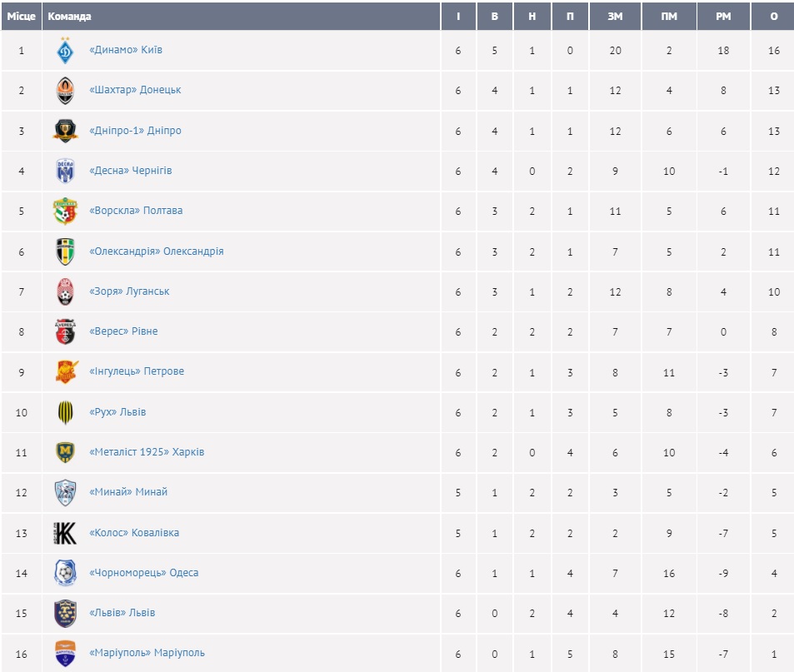Screen dimensions: 794x672
Task: Click the Kolos Kovalivka K logo
Action: [x=65, y=533]
